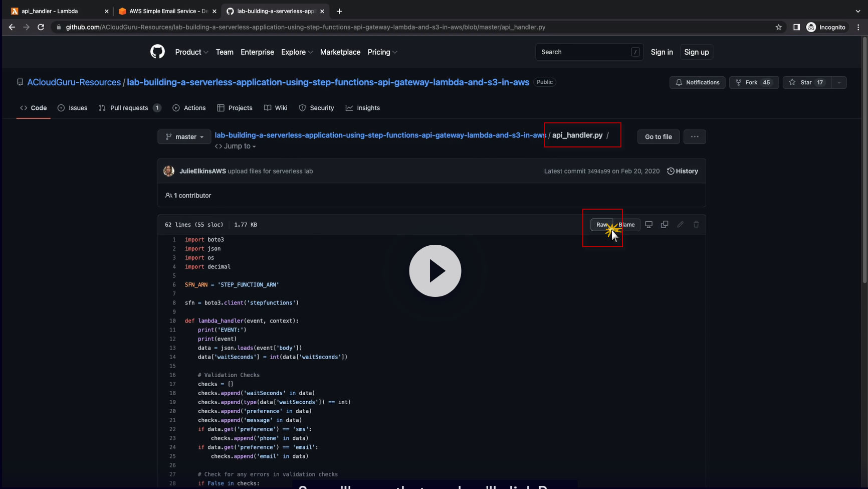Click the JulieElkinsAWS author link
This screenshot has height=489, width=868.
point(202,171)
